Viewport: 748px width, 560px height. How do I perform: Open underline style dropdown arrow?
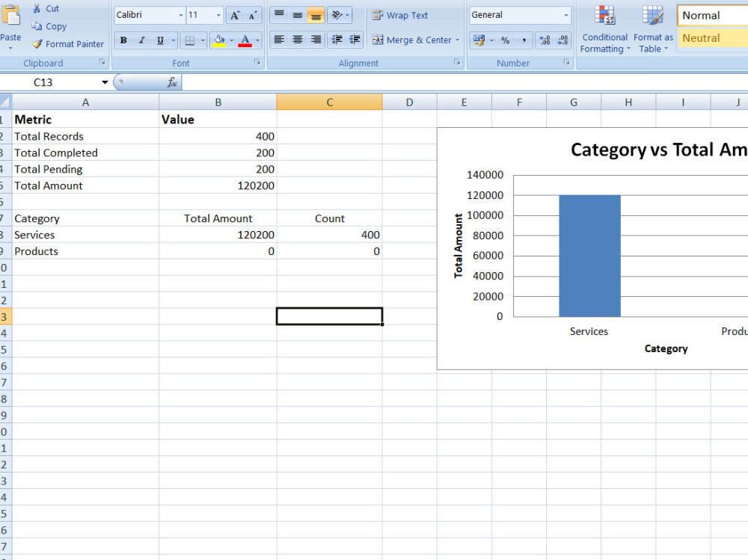click(x=174, y=40)
